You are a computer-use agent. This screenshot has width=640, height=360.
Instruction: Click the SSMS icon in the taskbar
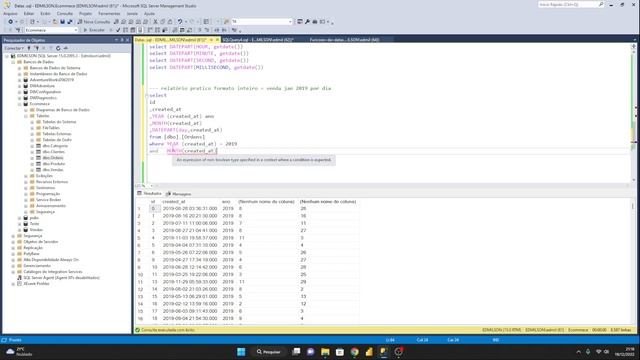[384, 352]
